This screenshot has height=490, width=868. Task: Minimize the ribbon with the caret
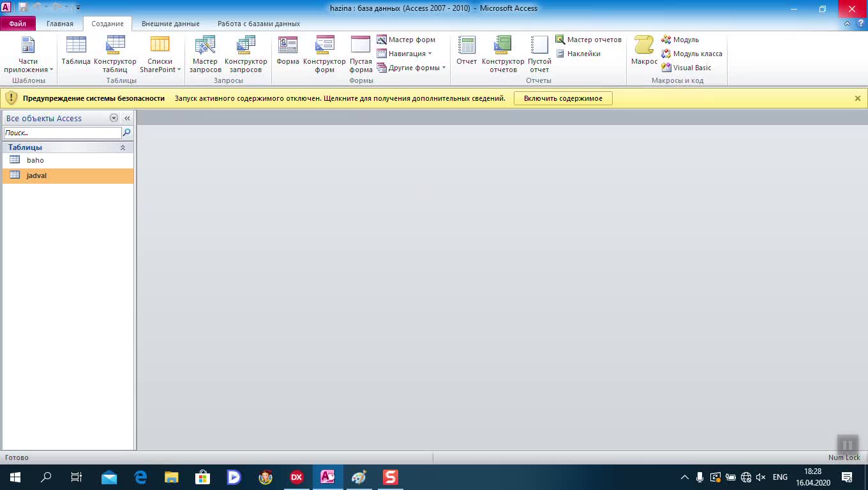[847, 24]
